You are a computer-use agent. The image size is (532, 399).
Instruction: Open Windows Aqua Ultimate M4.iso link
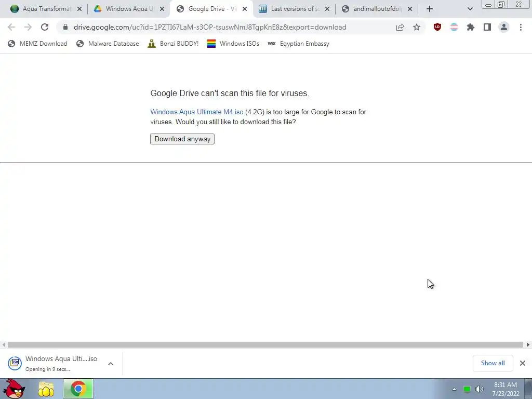click(x=197, y=112)
